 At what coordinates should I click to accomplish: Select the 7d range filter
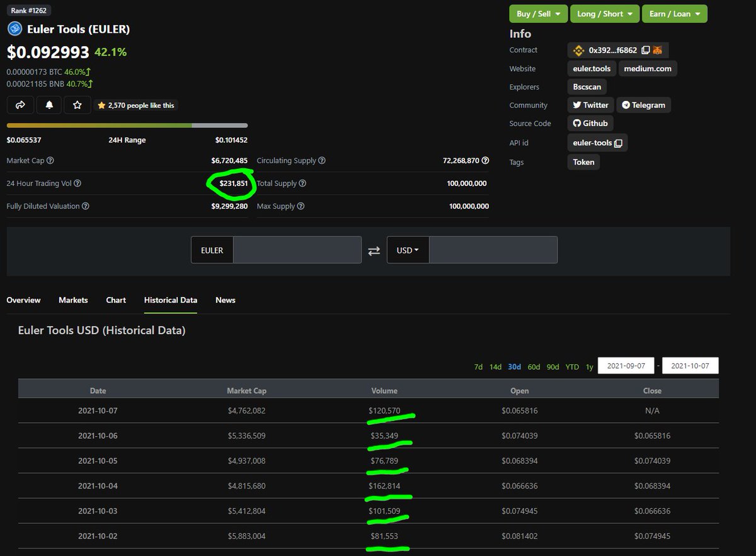coord(479,367)
